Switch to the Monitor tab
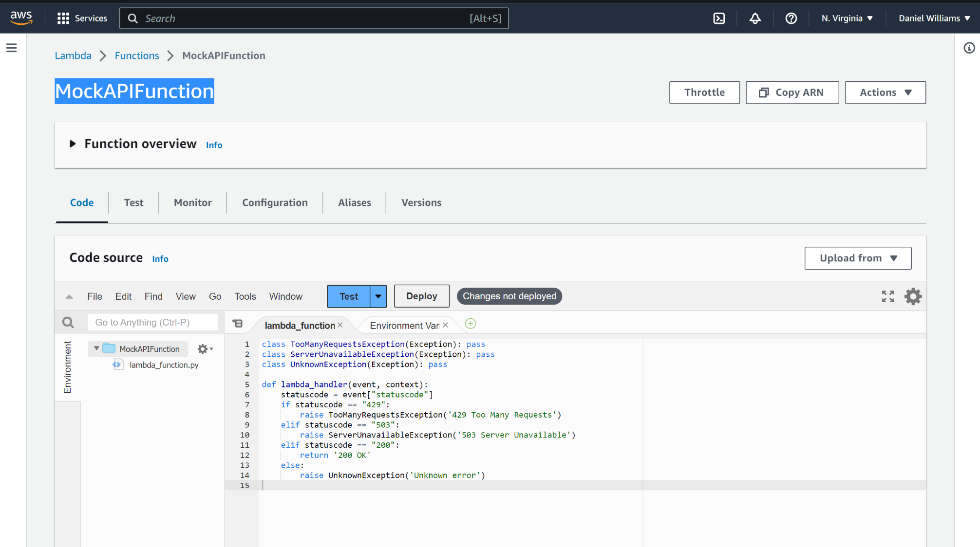The width and height of the screenshot is (980, 547). [192, 202]
